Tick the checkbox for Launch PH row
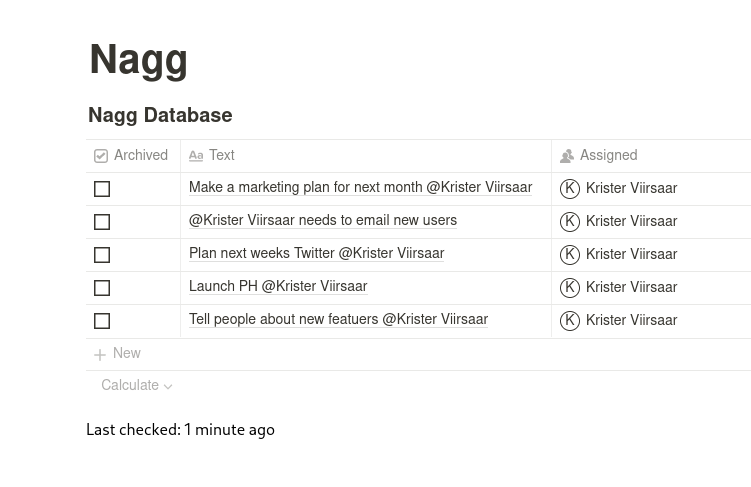The image size is (751, 487). 102,288
